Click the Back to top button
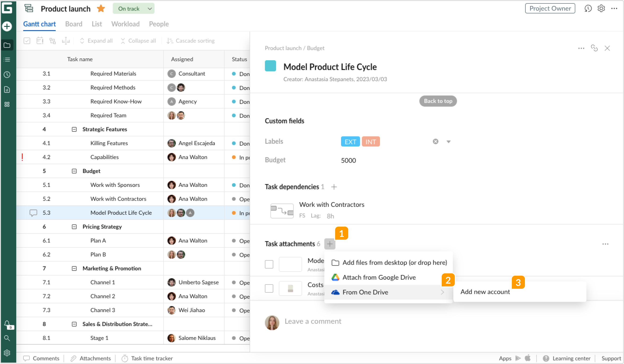This screenshot has width=624, height=364. point(438,101)
